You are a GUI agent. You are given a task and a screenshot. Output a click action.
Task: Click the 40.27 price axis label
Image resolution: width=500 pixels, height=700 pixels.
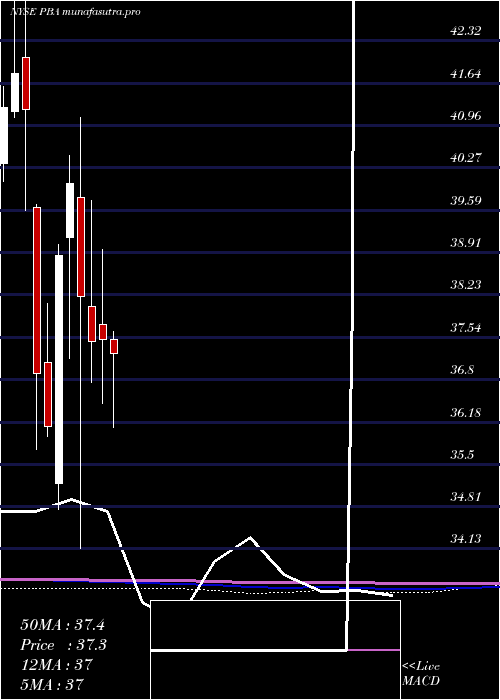[466, 158]
